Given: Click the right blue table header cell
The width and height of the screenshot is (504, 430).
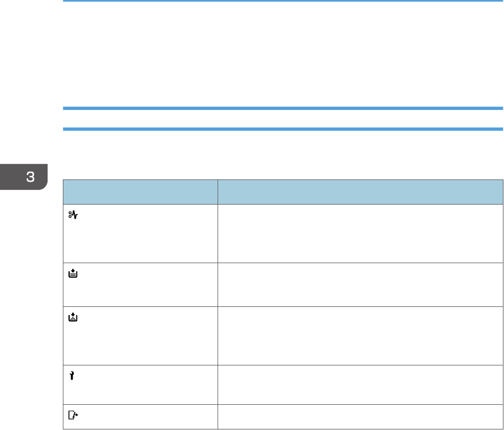Looking at the screenshot, I should (x=360, y=191).
